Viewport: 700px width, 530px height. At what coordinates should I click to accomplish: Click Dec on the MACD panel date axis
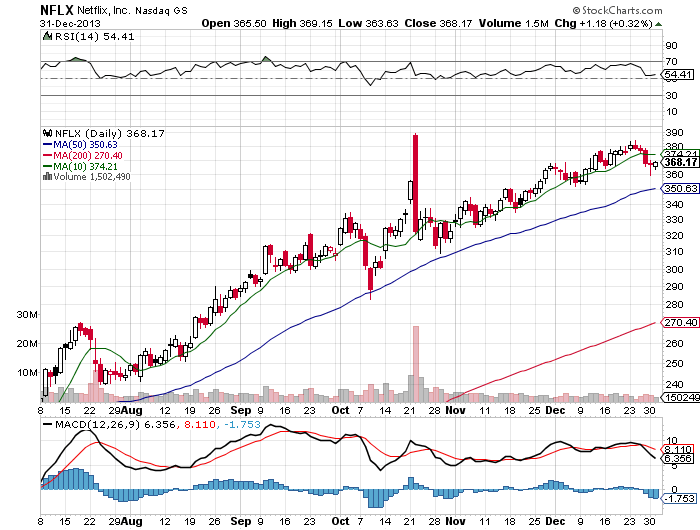click(555, 521)
